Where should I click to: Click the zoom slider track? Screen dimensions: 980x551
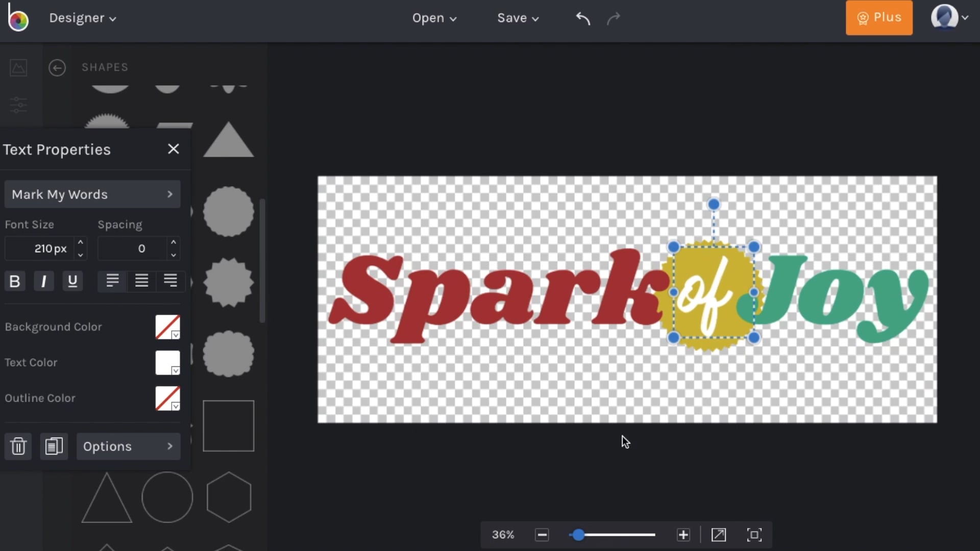point(612,535)
